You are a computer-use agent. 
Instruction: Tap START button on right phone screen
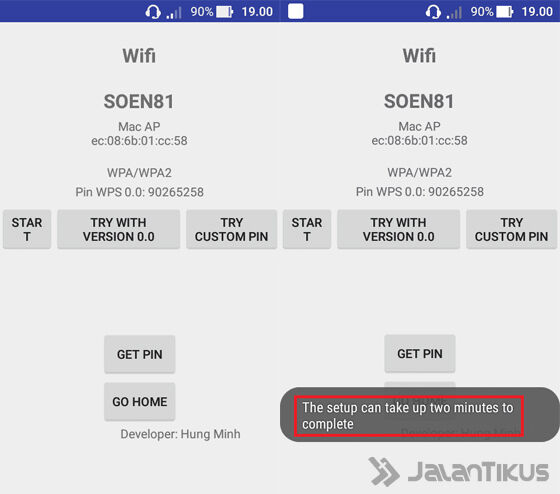(x=307, y=229)
